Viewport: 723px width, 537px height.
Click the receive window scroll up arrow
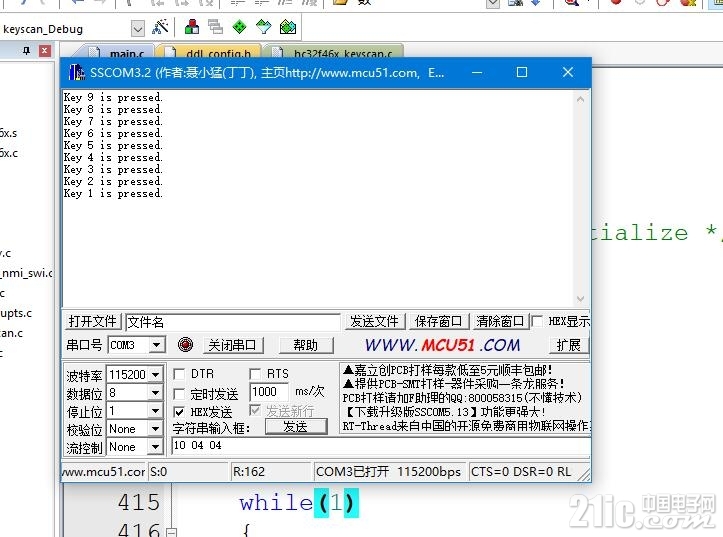click(581, 99)
